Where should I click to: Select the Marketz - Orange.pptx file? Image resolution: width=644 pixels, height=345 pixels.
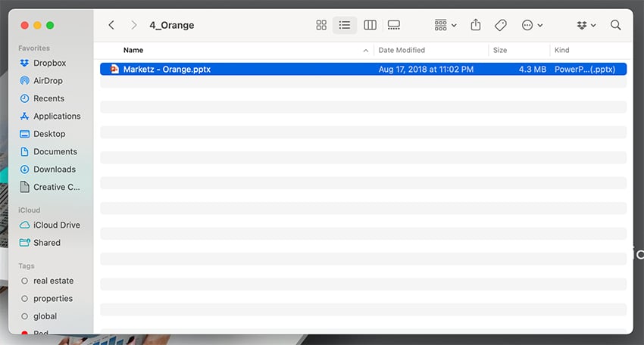167,69
